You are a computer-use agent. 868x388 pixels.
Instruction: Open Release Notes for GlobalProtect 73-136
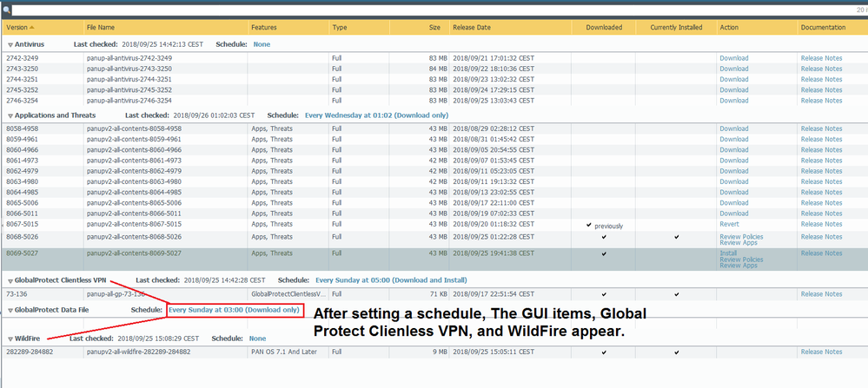pyautogui.click(x=821, y=294)
